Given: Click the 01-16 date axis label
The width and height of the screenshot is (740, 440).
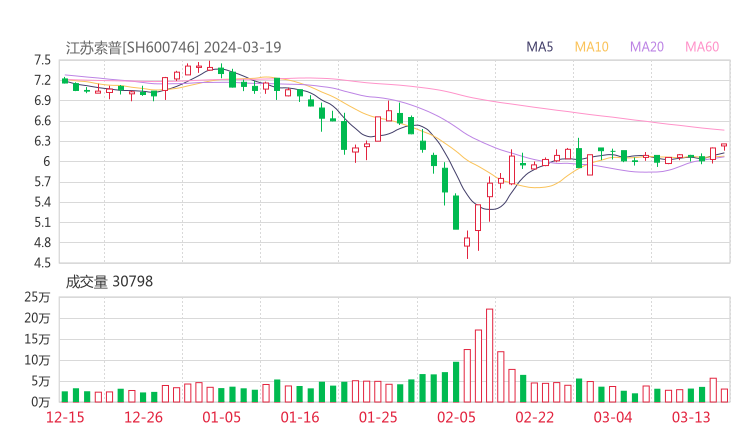Looking at the screenshot, I should 300,417.
